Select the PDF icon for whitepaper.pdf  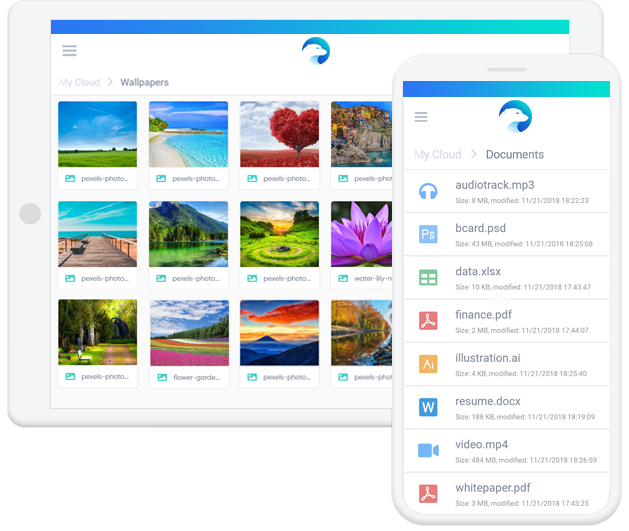point(428,494)
